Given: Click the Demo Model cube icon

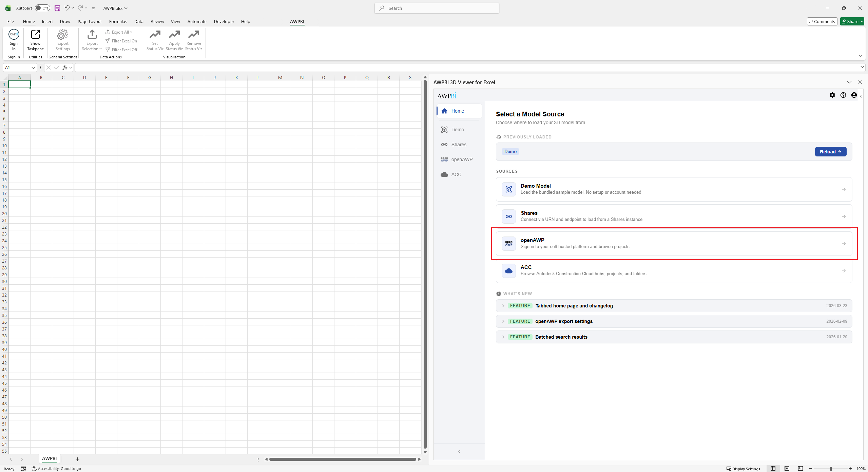Looking at the screenshot, I should click(x=509, y=189).
